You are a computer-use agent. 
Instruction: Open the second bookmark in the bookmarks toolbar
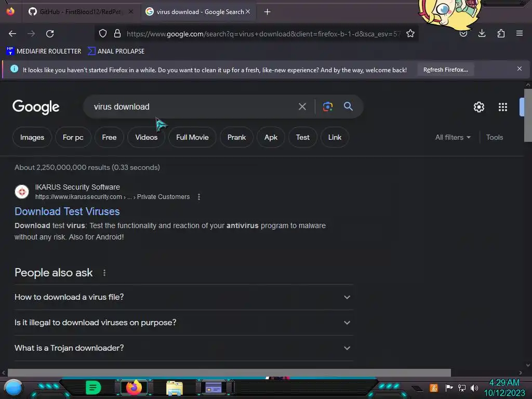[x=116, y=51]
